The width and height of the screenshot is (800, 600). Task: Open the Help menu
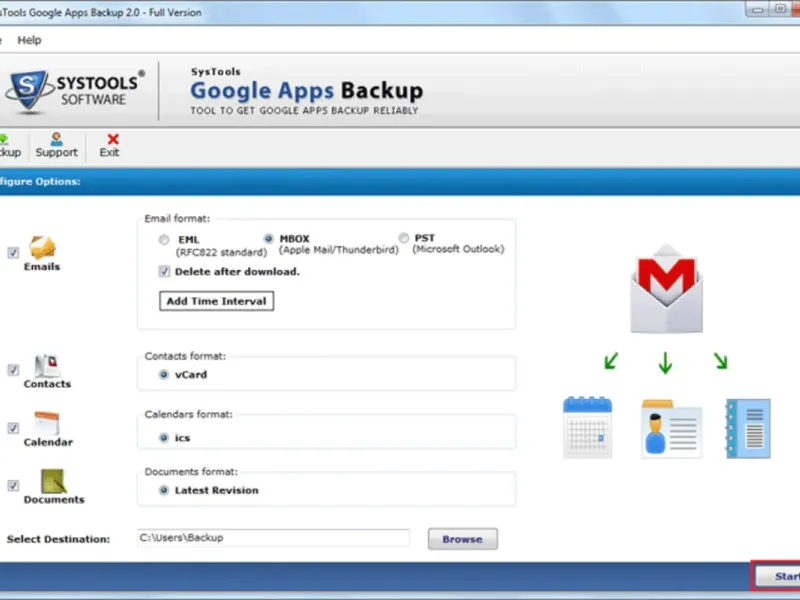click(x=29, y=40)
